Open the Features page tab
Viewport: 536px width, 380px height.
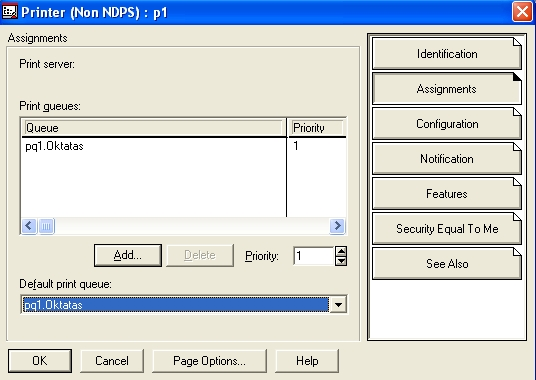(x=446, y=194)
